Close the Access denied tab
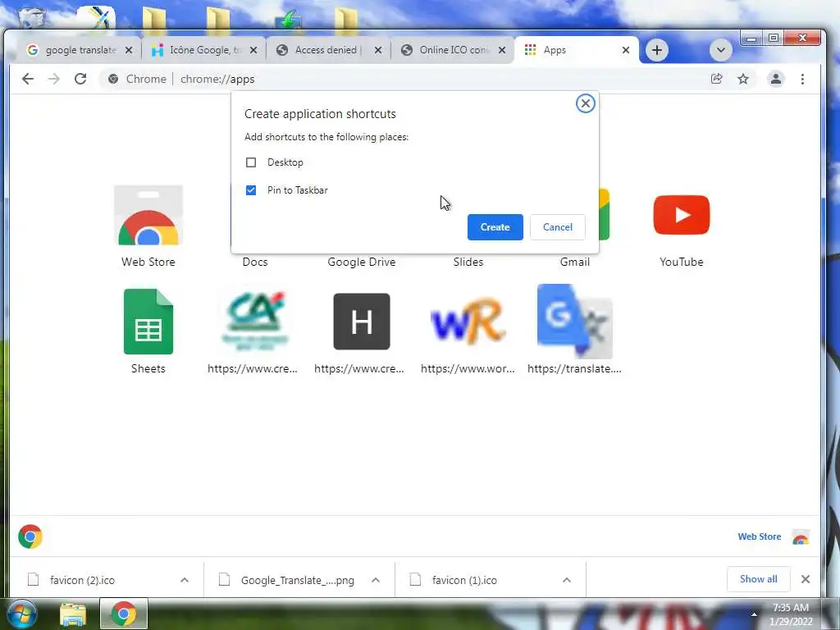840x630 pixels. (x=377, y=50)
